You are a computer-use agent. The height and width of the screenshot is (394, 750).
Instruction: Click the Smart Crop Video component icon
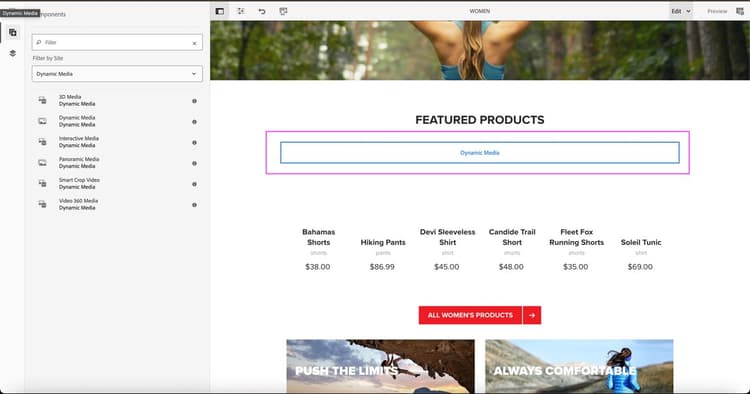43,184
